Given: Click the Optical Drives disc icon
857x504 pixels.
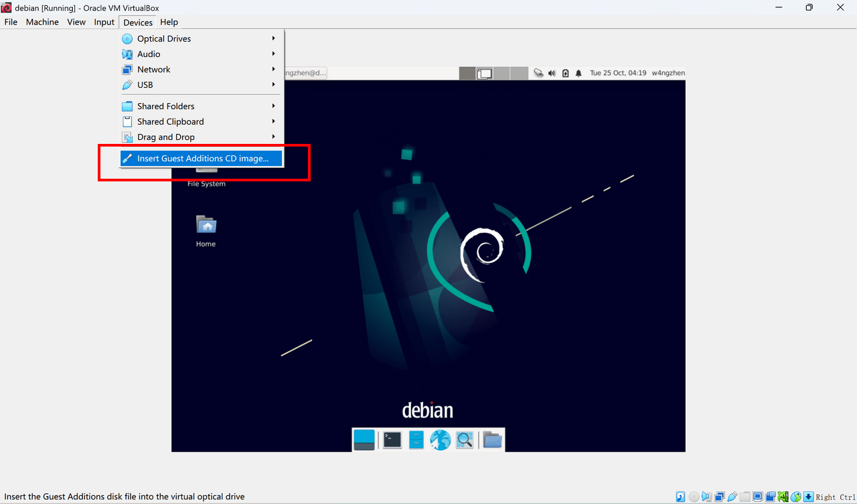Looking at the screenshot, I should pyautogui.click(x=127, y=39).
